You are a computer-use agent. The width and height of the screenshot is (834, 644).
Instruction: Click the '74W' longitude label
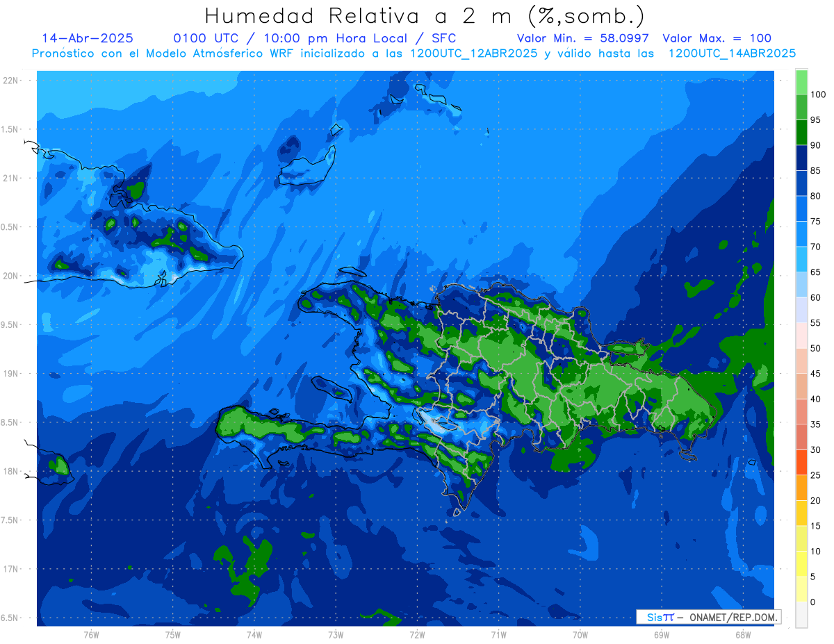(x=254, y=634)
